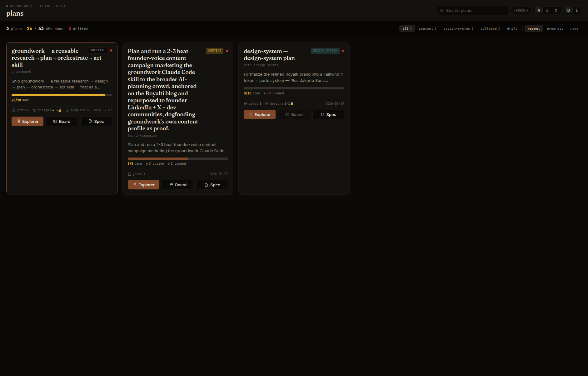
Task: Click the red drift dot on design-system card
Action: [x=343, y=51]
